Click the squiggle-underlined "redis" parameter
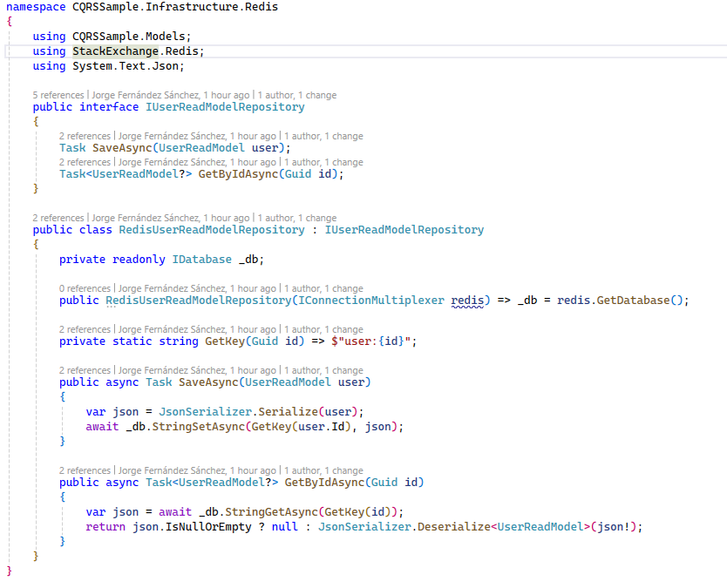The height and width of the screenshot is (588, 727). click(x=467, y=301)
